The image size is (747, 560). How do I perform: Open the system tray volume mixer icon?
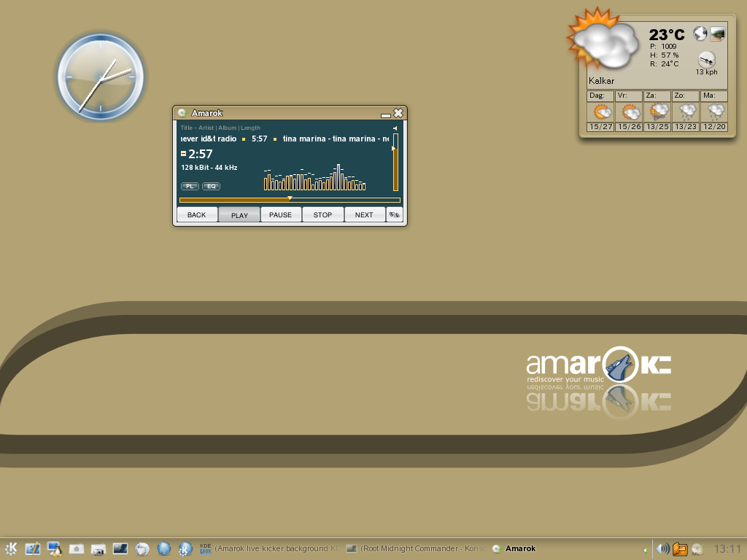(x=662, y=548)
